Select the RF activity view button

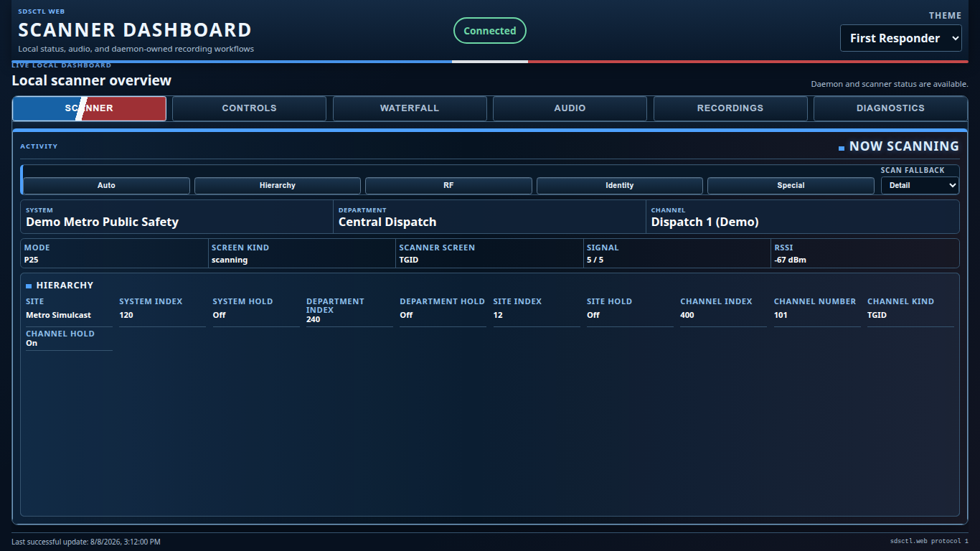click(448, 186)
